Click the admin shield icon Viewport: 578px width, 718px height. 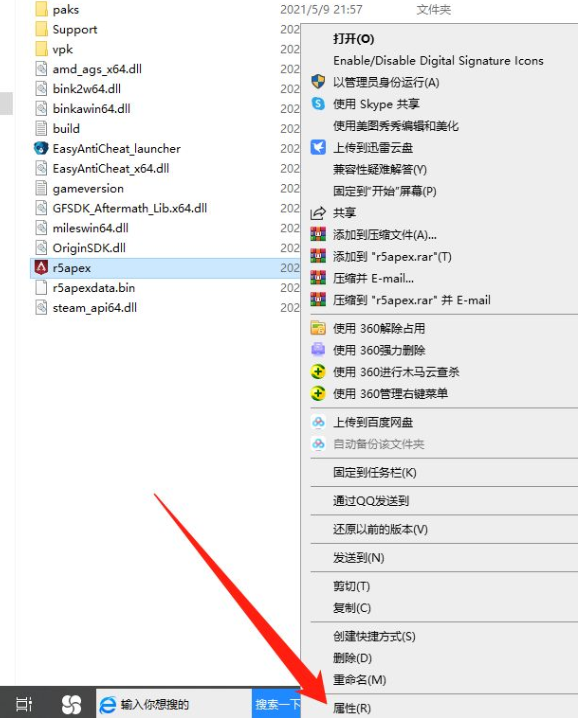(x=318, y=82)
